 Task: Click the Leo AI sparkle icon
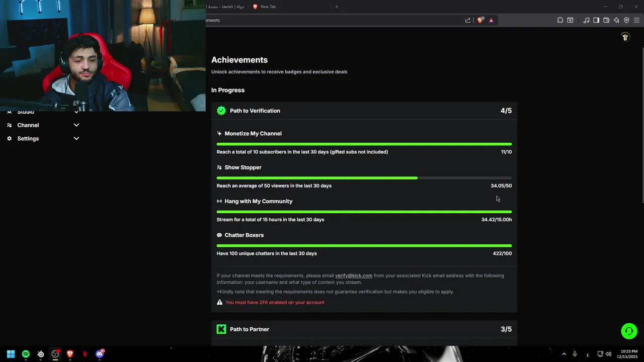click(616, 20)
